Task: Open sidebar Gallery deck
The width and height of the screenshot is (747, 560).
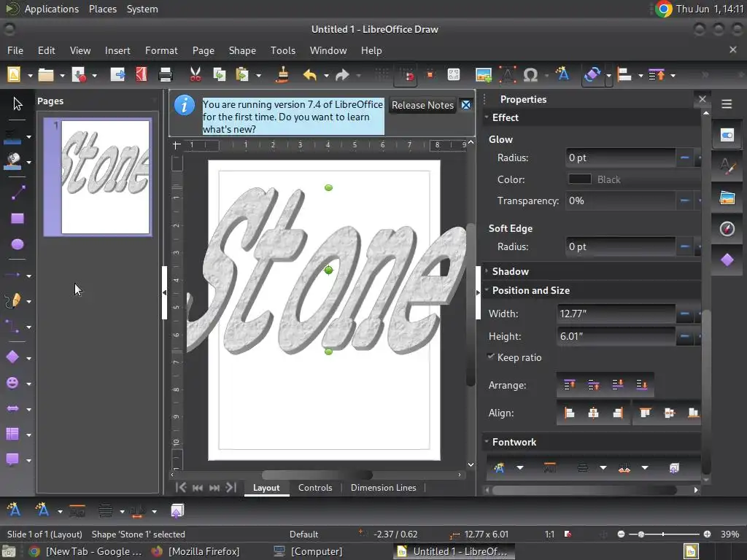Action: [x=727, y=198]
